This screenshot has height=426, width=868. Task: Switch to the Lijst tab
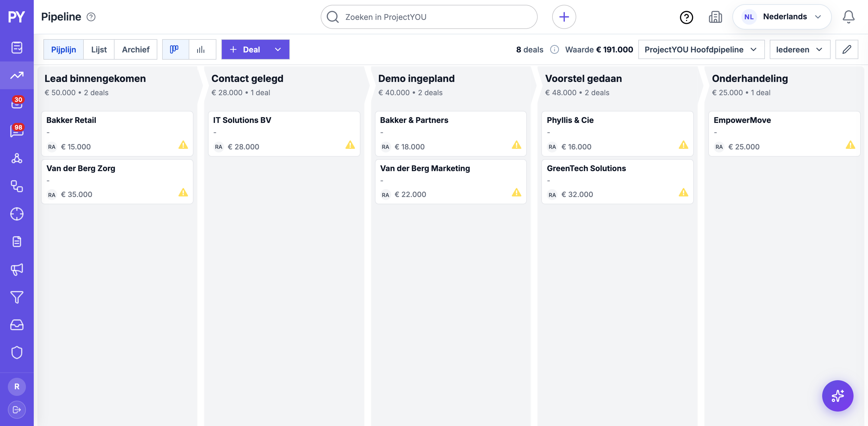tap(99, 49)
